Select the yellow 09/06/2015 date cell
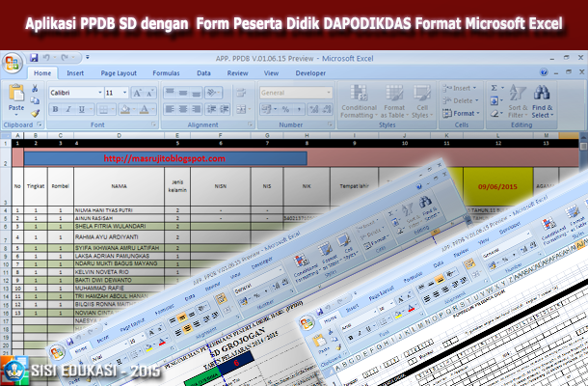 497,186
